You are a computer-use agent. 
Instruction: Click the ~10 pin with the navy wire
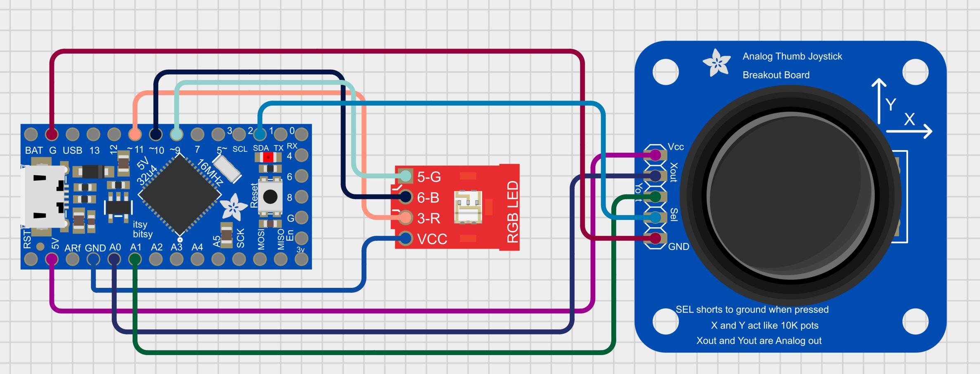[x=156, y=134]
